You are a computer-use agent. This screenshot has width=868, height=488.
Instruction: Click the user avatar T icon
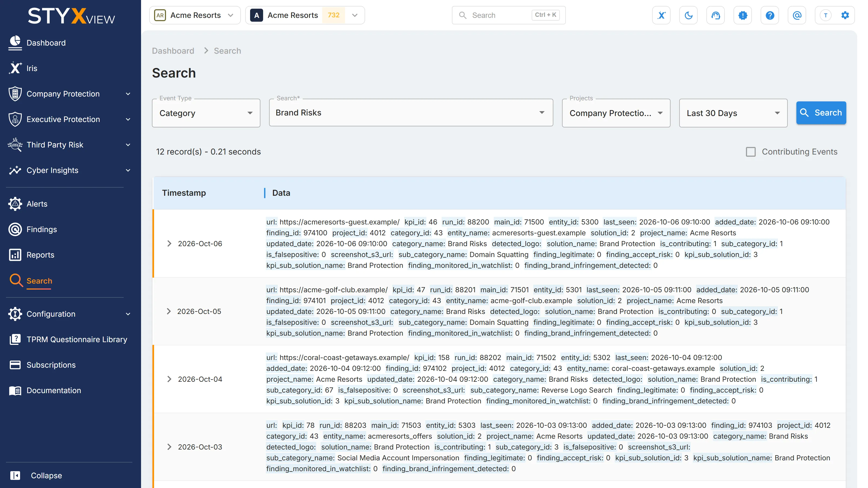825,15
